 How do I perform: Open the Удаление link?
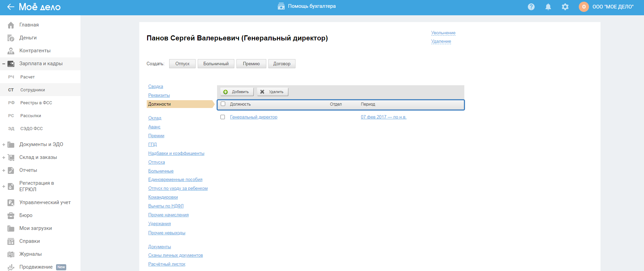click(x=441, y=41)
